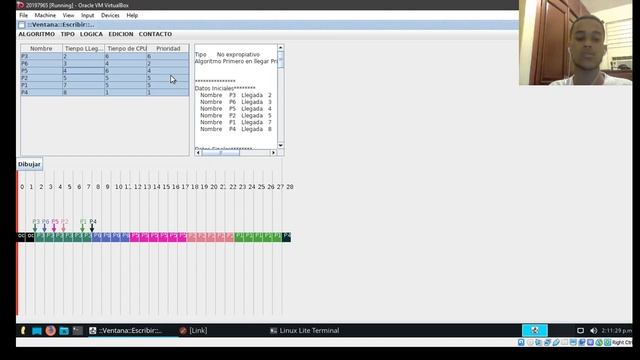Open terminal launcher icon in taskbar

(78, 331)
